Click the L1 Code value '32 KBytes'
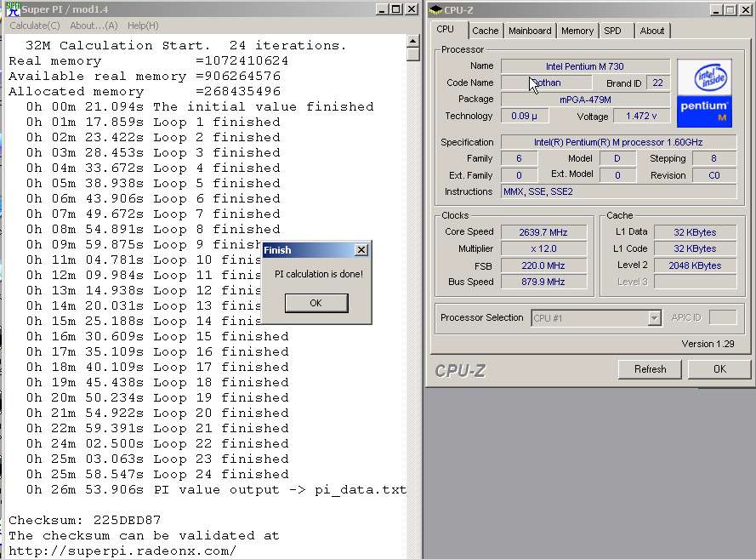This screenshot has height=559, width=756. (695, 248)
